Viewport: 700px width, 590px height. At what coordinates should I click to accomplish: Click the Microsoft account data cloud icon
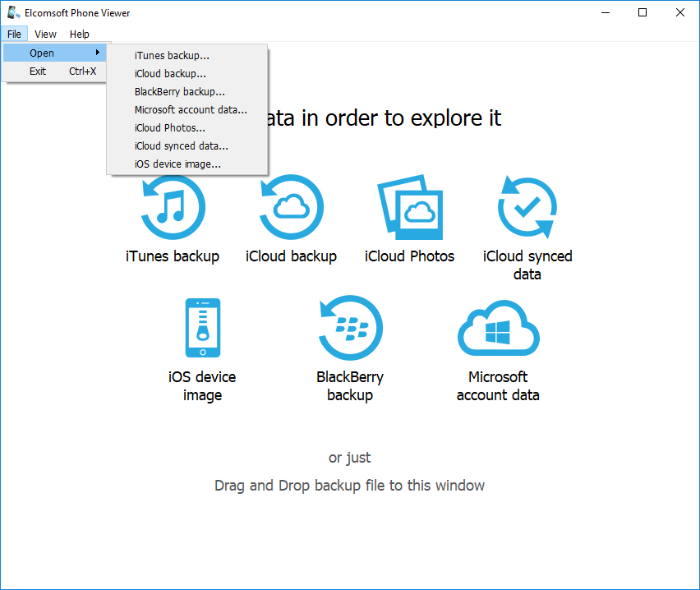coord(498,328)
